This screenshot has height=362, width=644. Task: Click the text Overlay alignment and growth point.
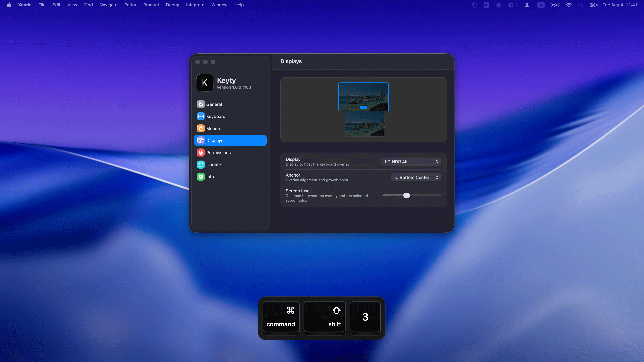(x=317, y=180)
